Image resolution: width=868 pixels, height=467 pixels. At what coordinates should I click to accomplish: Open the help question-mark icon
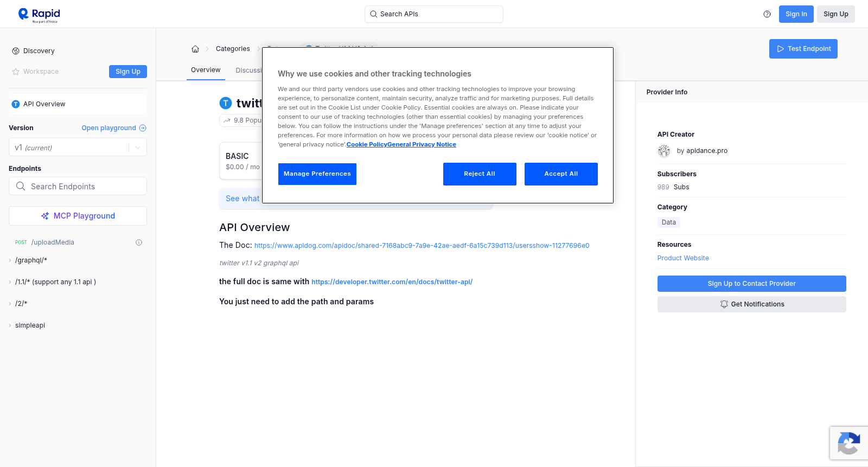(767, 14)
